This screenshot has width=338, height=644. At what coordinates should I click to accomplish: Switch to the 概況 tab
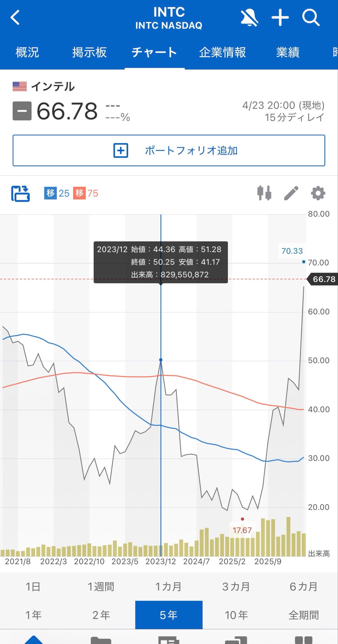pos(27,52)
